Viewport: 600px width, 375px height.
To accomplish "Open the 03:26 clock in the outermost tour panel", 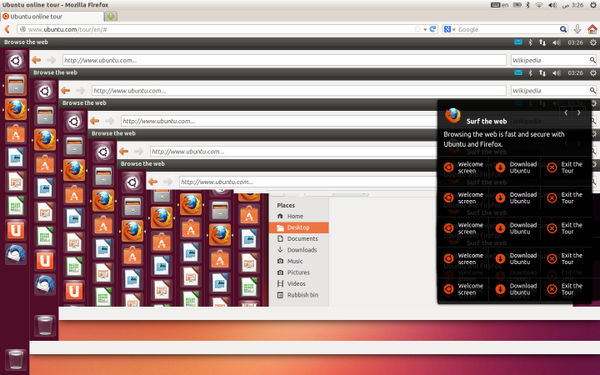I will 575,42.
